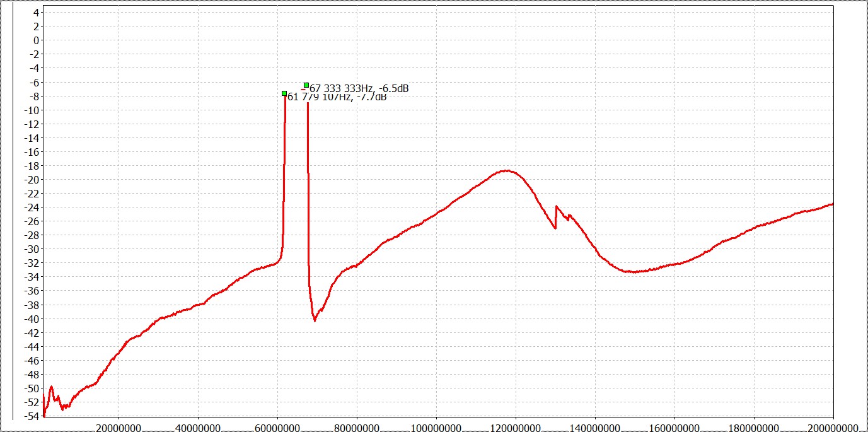
Task: Click the 60000000 x-axis tick label
Action: 277,428
